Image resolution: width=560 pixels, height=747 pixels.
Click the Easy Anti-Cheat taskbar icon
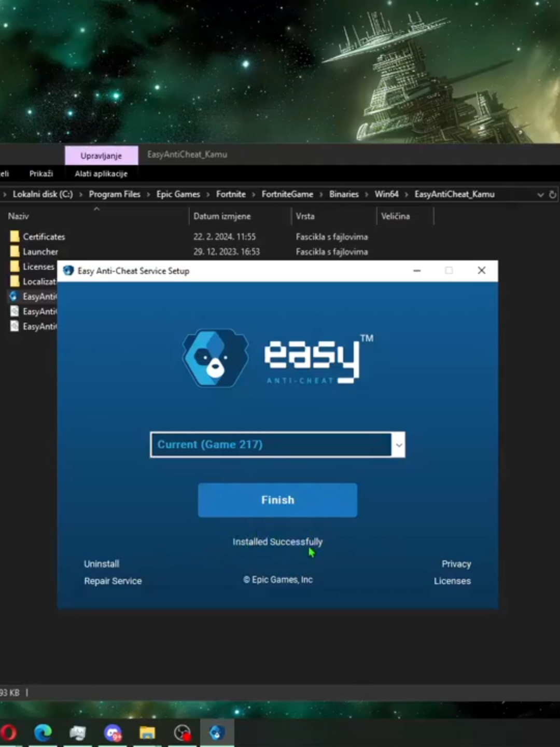click(x=217, y=732)
